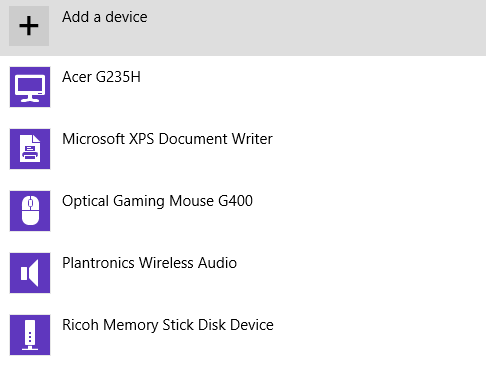Click the XPS Document Writer printer icon
Image resolution: width=486 pixels, height=365 pixels.
(x=30, y=149)
